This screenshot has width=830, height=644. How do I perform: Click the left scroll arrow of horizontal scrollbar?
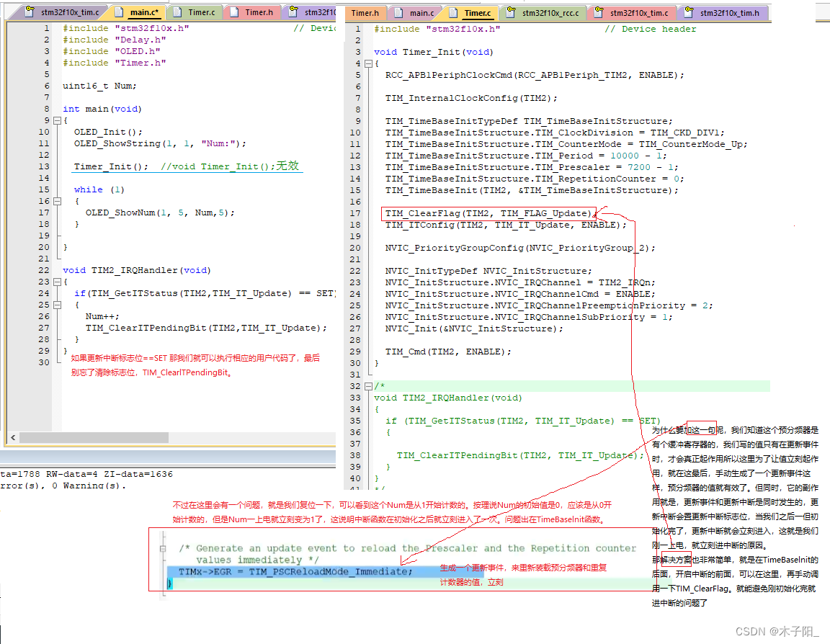(13, 438)
